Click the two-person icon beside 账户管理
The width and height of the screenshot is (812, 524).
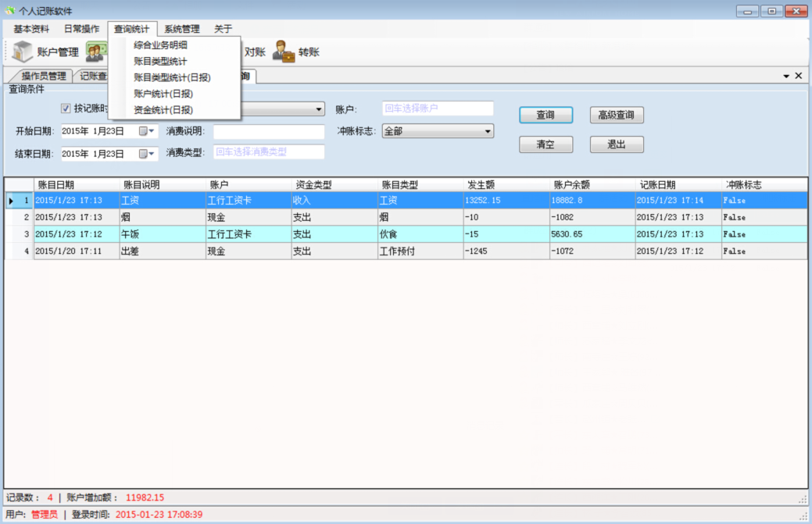coord(95,52)
